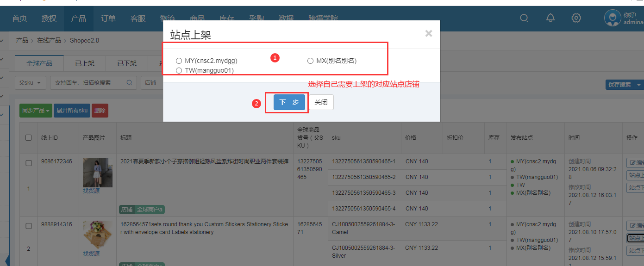Expand the 保存搜索 dropdown arrow

(639, 85)
